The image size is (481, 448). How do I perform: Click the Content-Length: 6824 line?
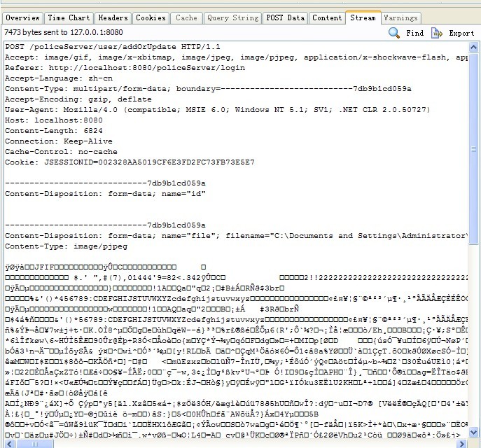54,131
